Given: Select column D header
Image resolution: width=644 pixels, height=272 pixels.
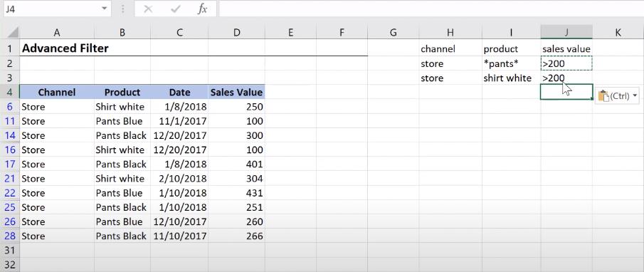Looking at the screenshot, I should point(236,33).
